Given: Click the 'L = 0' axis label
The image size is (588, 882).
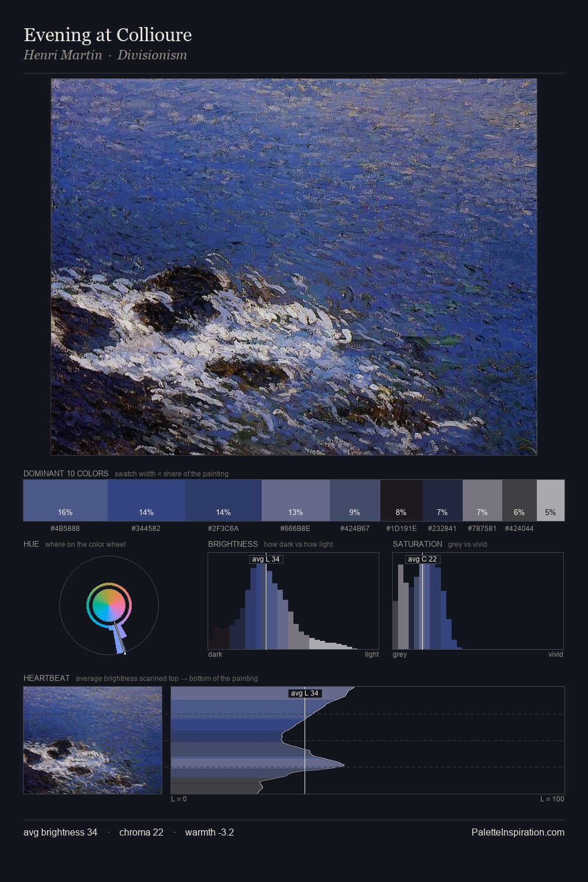Looking at the screenshot, I should point(179,799).
